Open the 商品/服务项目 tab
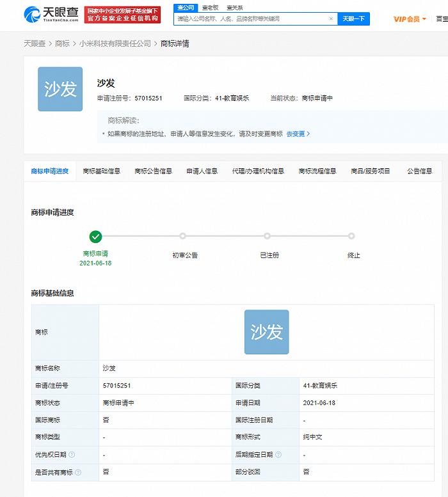 tap(370, 171)
